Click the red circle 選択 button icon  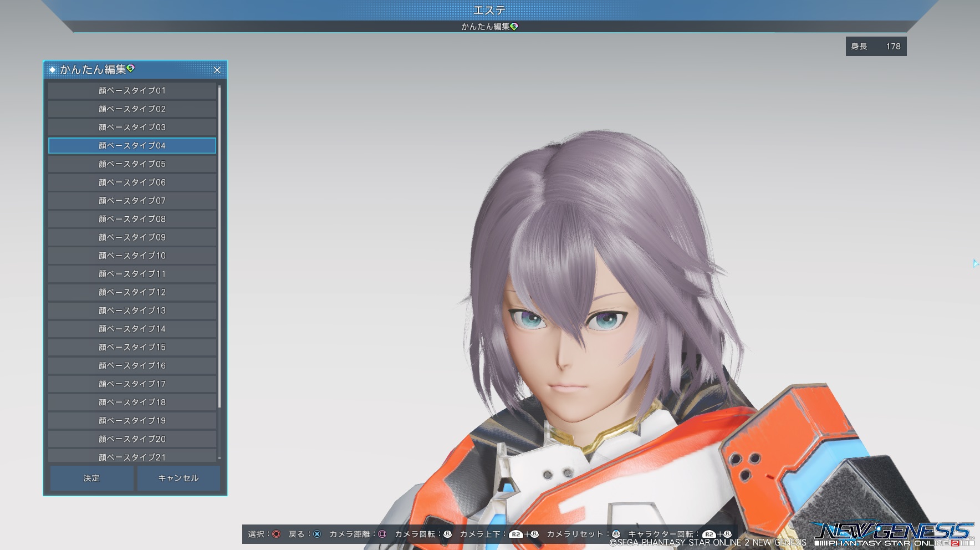(x=276, y=534)
